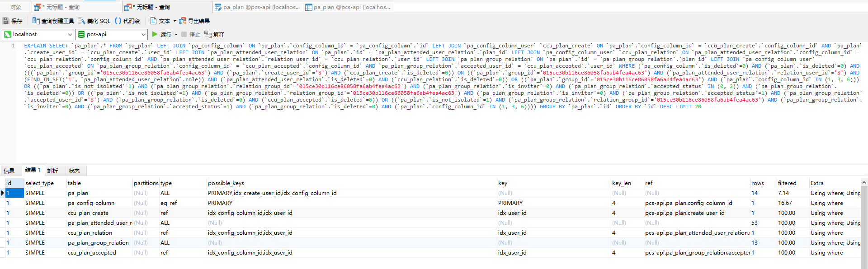Image resolution: width=868 pixels, height=269 pixels.
Task: Open the 剖析 (Profile) tab
Action: [x=52, y=171]
